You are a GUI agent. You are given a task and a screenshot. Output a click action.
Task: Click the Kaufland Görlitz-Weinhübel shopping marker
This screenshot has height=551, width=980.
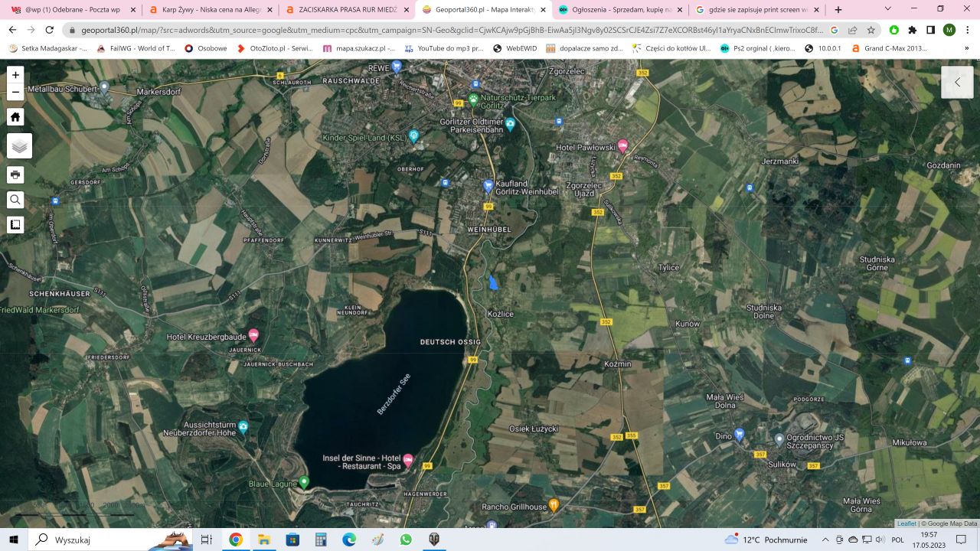pos(488,185)
